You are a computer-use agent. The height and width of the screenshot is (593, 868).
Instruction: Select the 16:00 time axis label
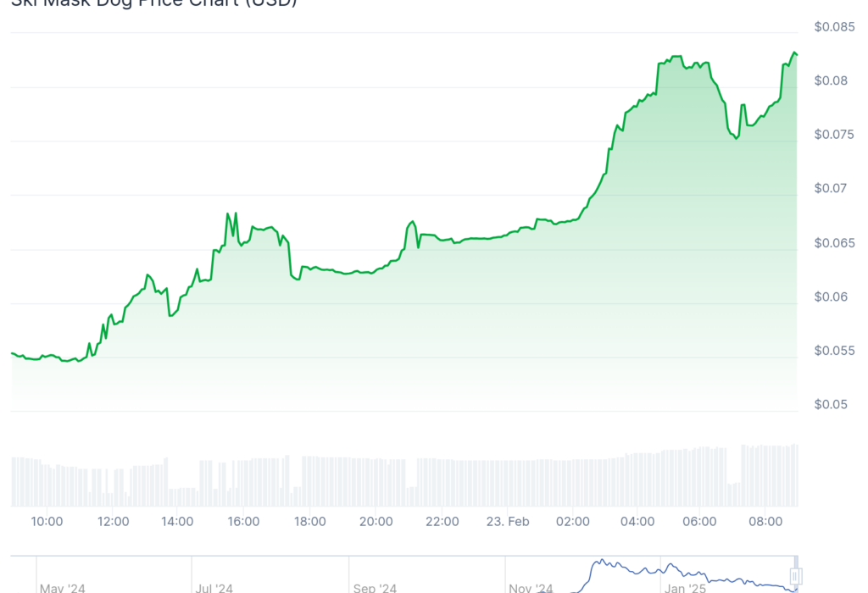tap(243, 522)
